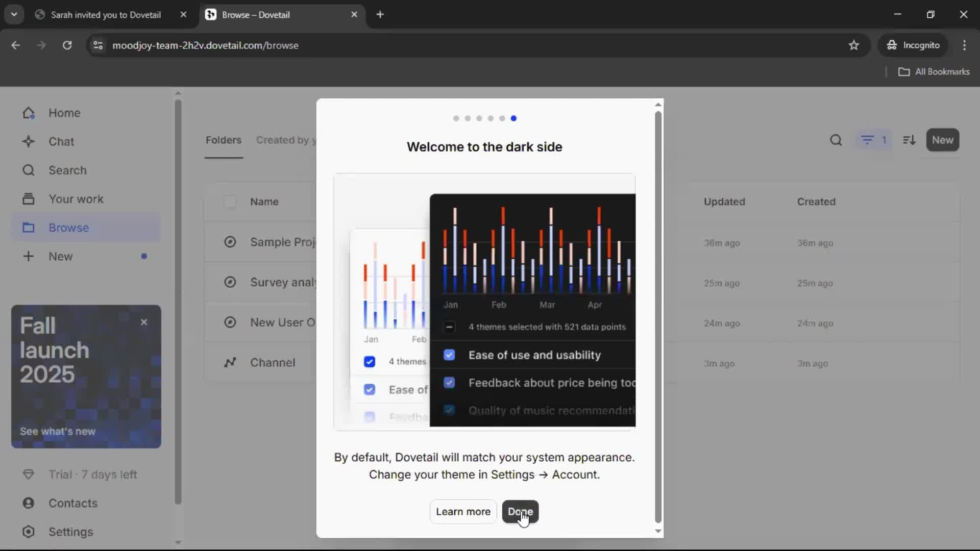Uncheck Ease of use and usability
Viewport: 980px width, 551px height.
tap(449, 355)
